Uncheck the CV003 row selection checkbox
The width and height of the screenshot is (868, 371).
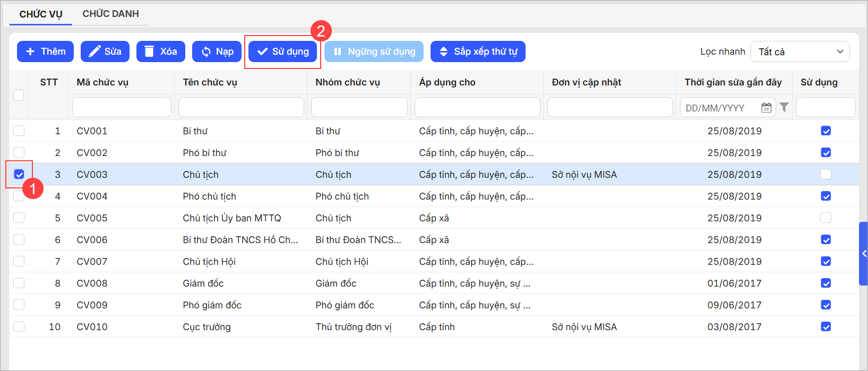point(19,174)
